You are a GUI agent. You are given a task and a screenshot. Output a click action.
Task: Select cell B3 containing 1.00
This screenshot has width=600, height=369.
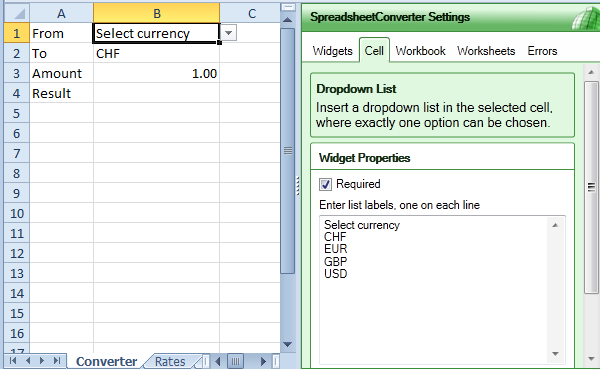(x=157, y=73)
